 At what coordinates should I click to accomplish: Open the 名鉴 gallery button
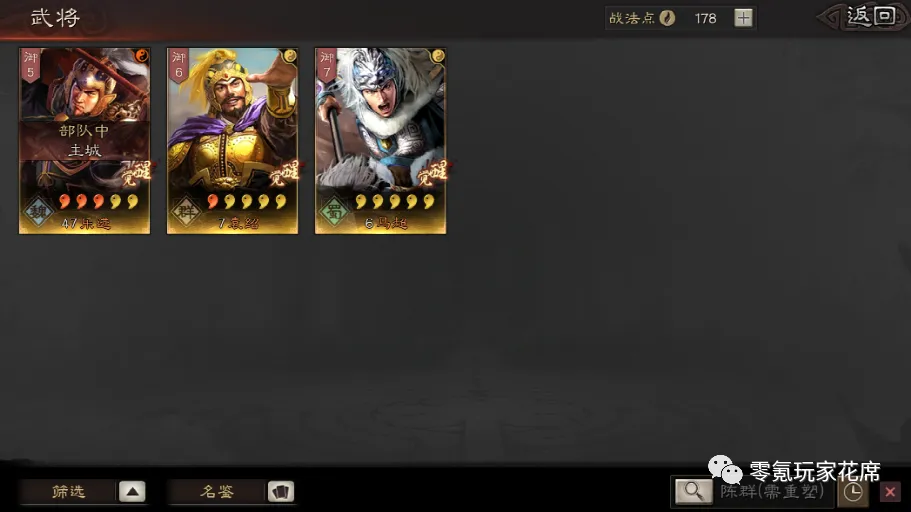(217, 492)
